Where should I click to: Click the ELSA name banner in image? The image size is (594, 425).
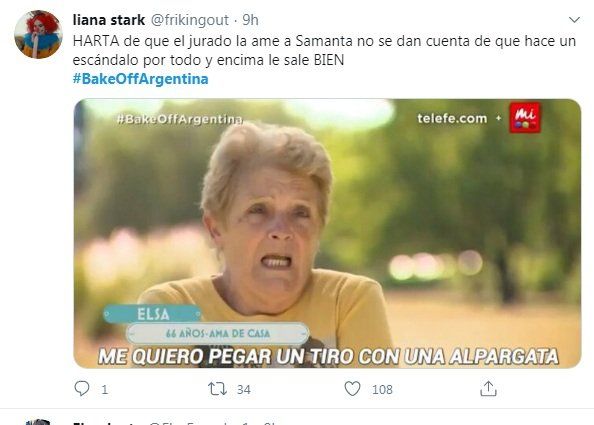[153, 314]
